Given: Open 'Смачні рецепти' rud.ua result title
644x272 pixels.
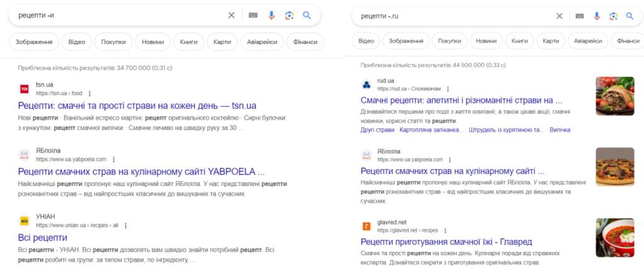Looking at the screenshot, I should pyautogui.click(x=461, y=101).
